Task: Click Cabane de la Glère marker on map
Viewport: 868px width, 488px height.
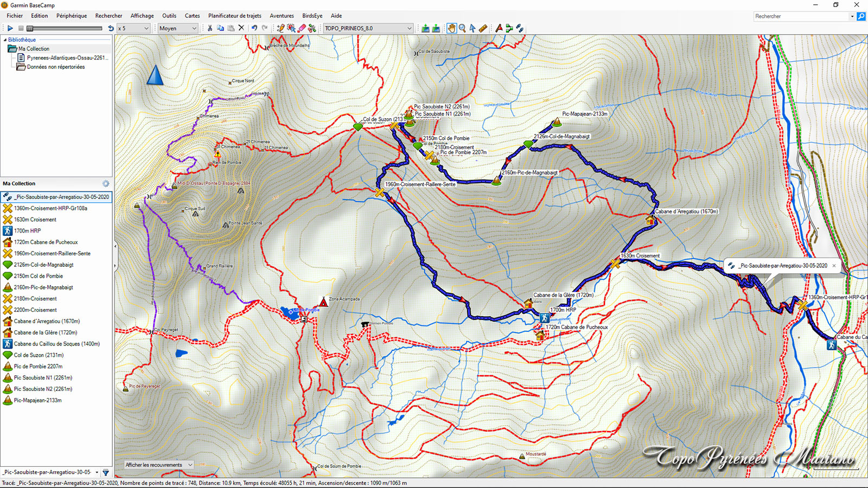Action: point(528,303)
